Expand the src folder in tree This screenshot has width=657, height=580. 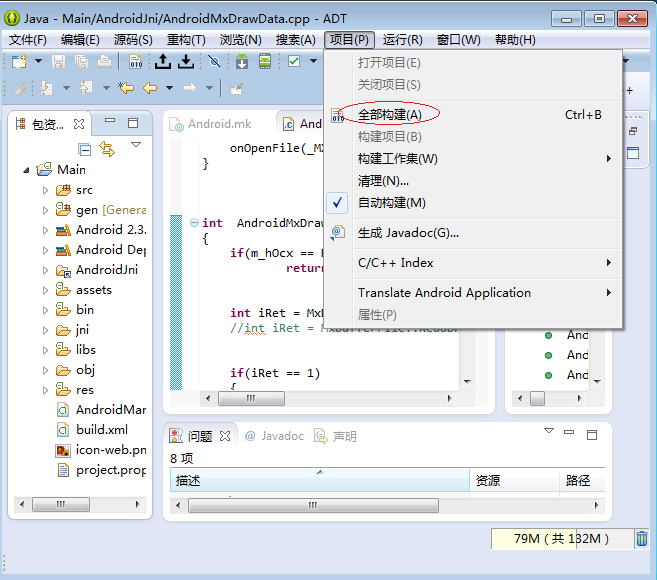pyautogui.click(x=45, y=190)
